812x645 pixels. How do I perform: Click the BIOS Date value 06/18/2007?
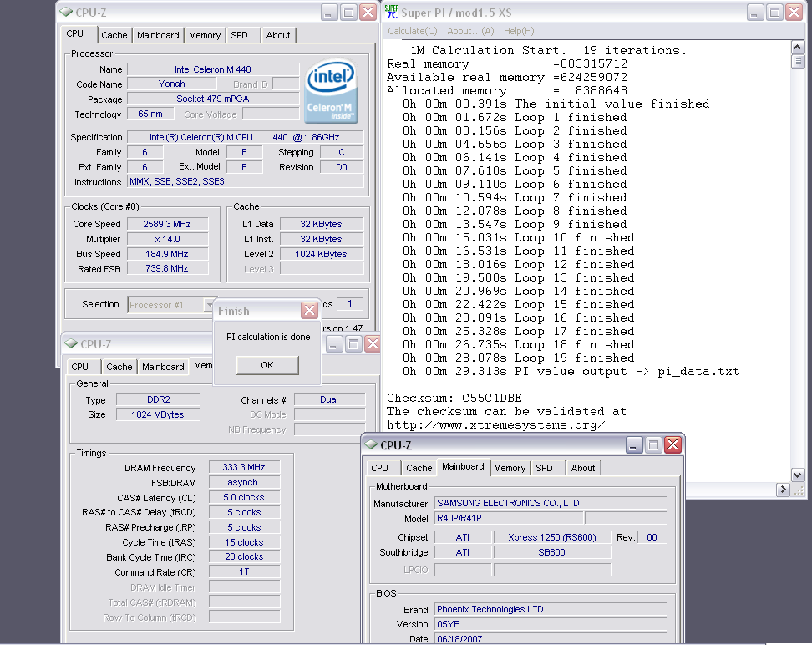(551, 639)
